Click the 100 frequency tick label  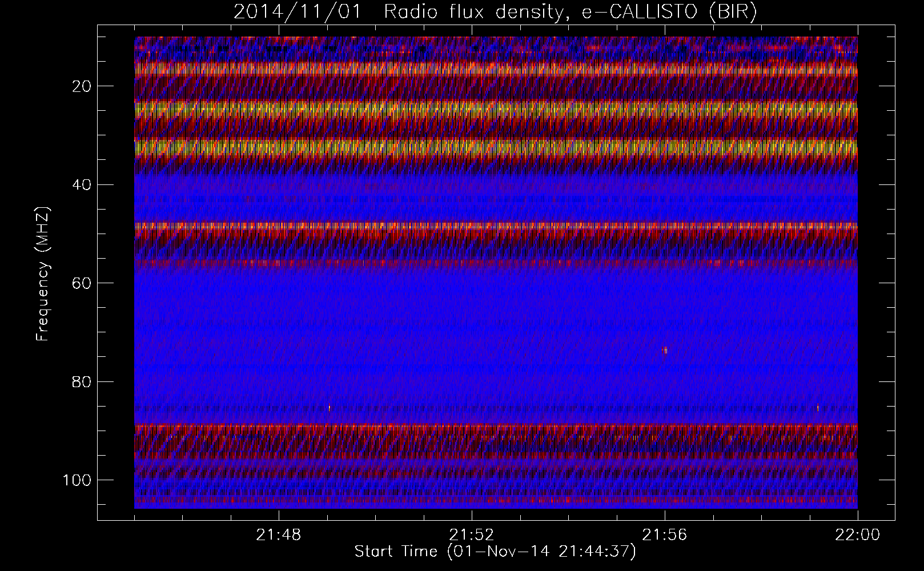point(77,480)
